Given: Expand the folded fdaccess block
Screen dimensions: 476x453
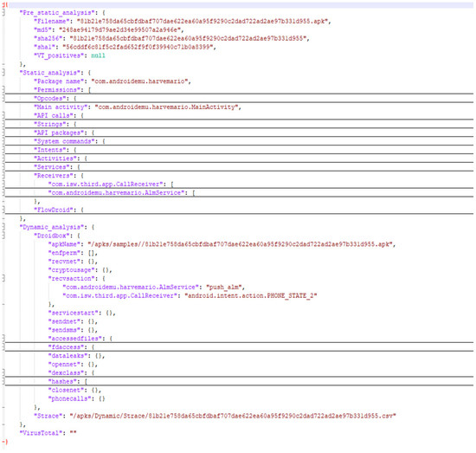Looking at the screenshot, I should (3, 347).
